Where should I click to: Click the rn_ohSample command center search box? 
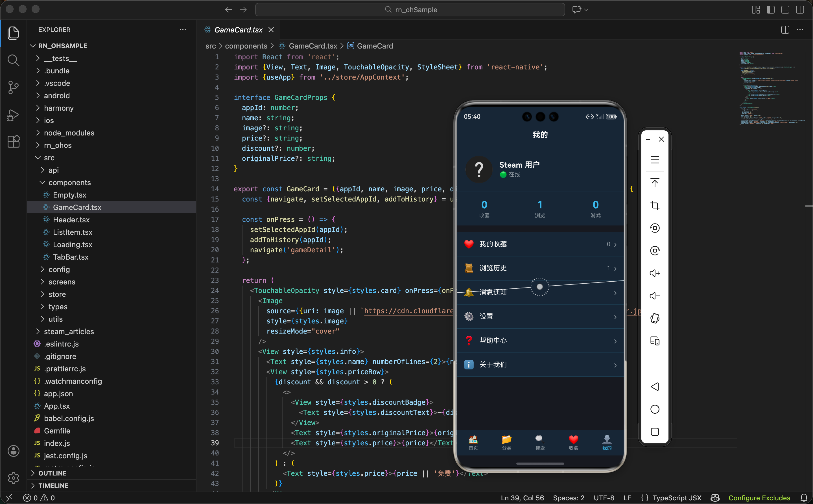[410, 10]
